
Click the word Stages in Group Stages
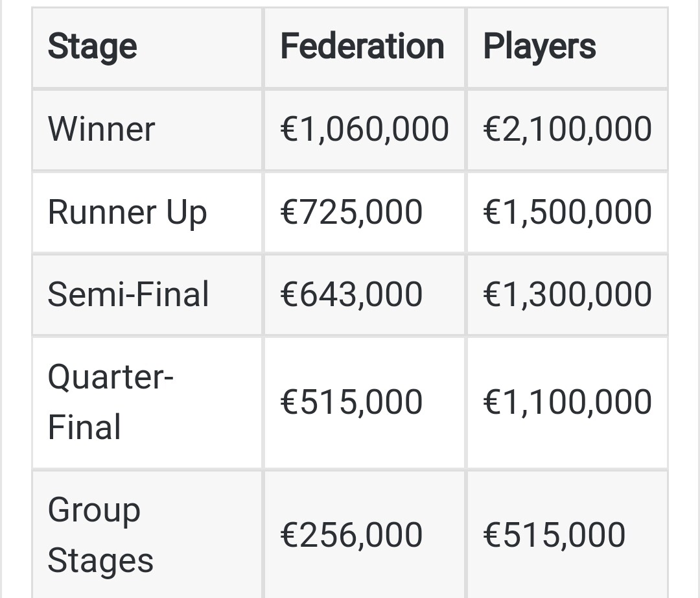coord(100,561)
